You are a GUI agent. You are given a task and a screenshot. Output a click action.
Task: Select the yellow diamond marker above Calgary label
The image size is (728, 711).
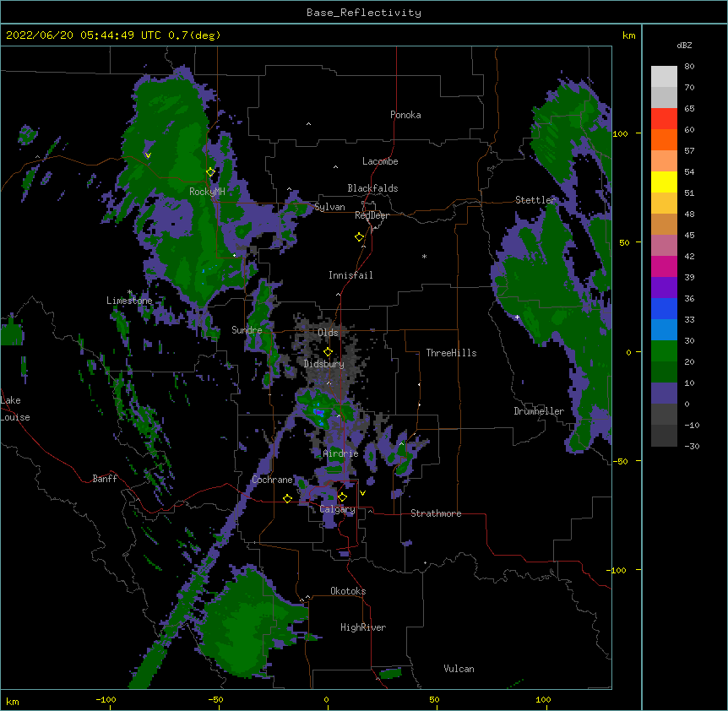[x=342, y=497]
